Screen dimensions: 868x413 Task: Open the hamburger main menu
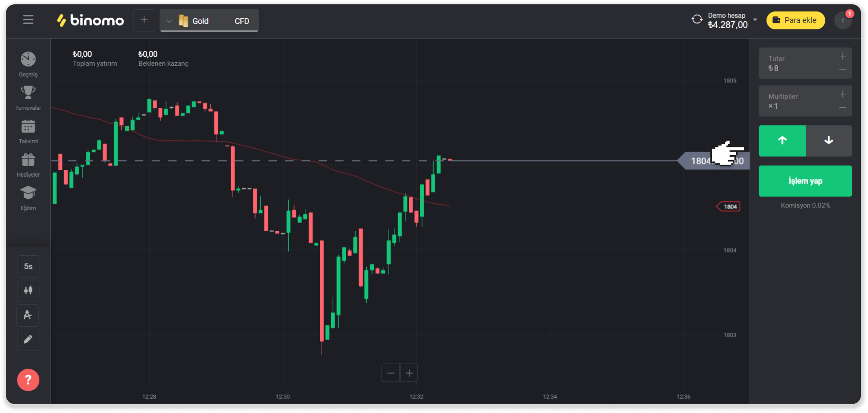coord(28,20)
